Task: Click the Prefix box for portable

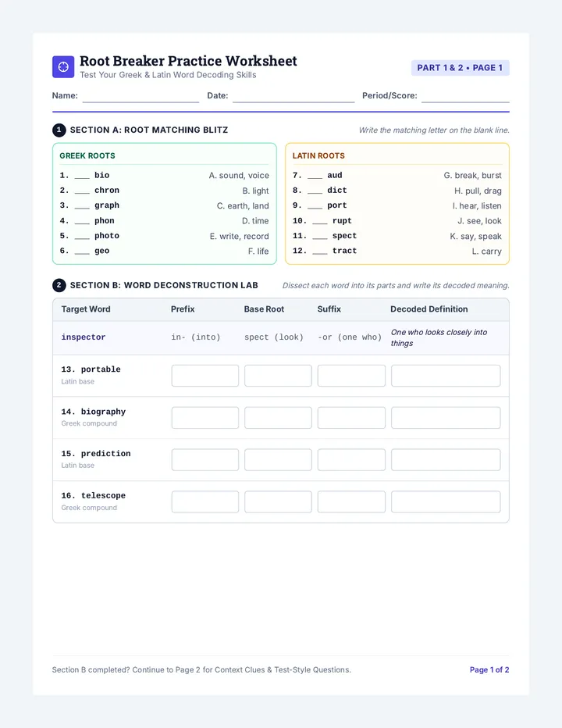Action: 205,376
